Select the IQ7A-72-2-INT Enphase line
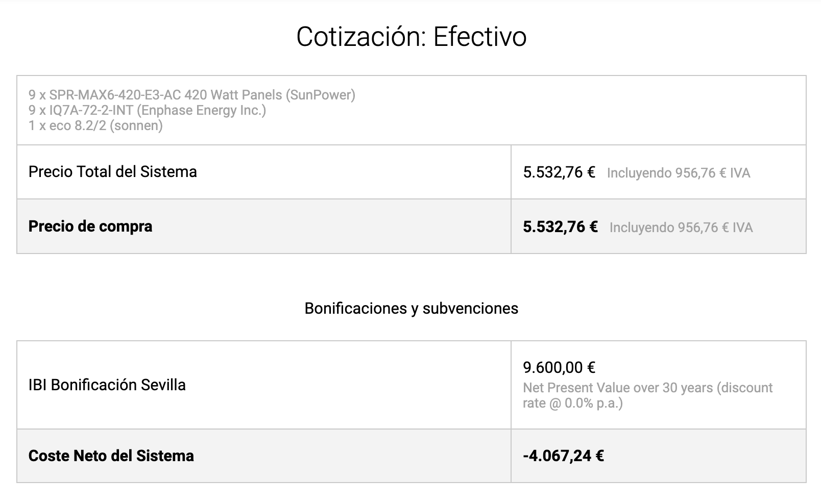The height and width of the screenshot is (504, 821). coord(147,110)
